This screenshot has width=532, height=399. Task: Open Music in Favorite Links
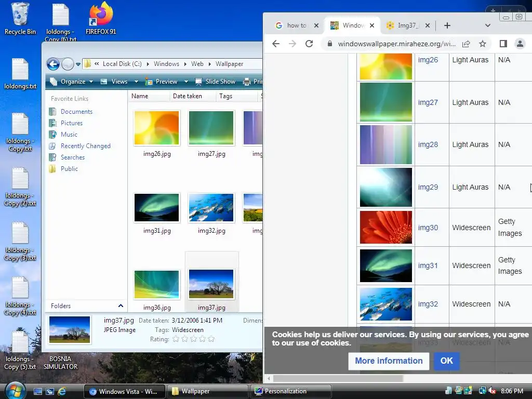69,135
